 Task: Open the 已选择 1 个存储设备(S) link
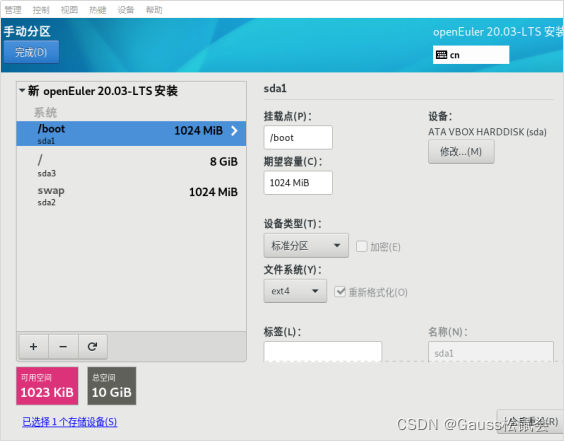click(70, 422)
